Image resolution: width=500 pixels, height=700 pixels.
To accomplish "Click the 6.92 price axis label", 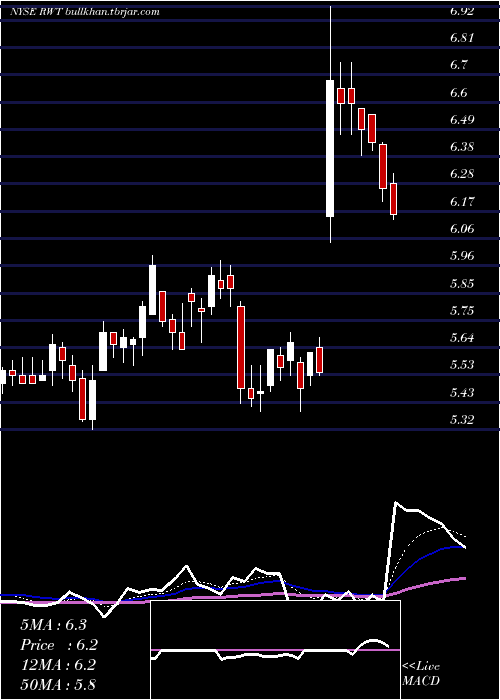I will 462,11.
